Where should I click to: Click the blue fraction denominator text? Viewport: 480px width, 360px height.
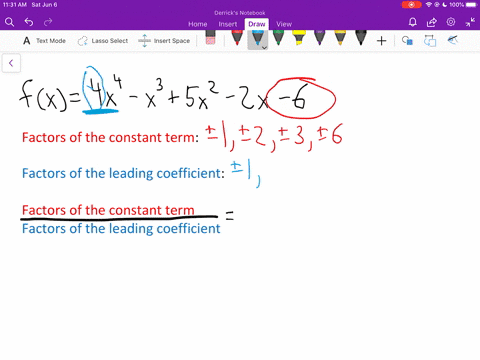click(x=121, y=229)
